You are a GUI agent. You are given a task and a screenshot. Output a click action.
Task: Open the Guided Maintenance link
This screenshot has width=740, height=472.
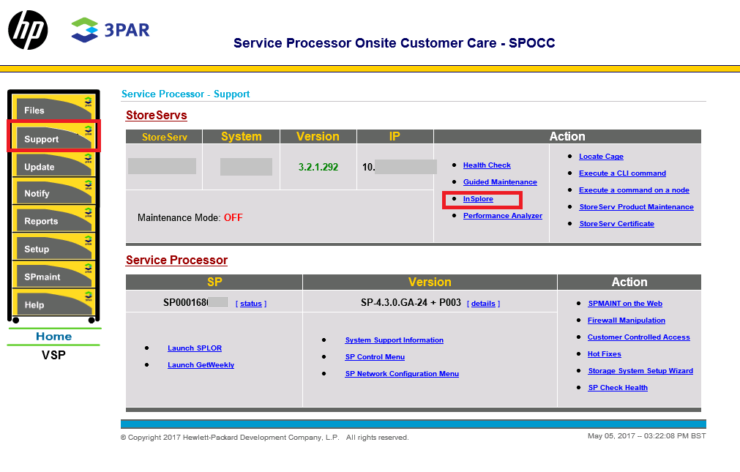500,182
